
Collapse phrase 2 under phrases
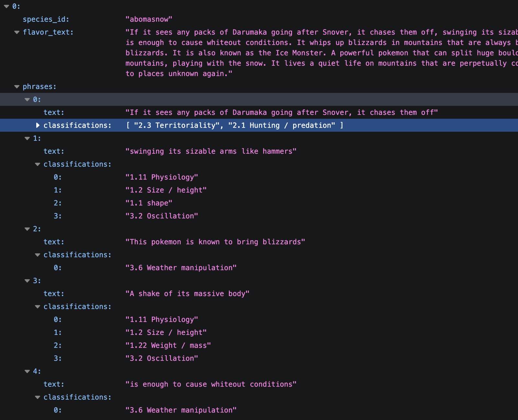[27, 229]
